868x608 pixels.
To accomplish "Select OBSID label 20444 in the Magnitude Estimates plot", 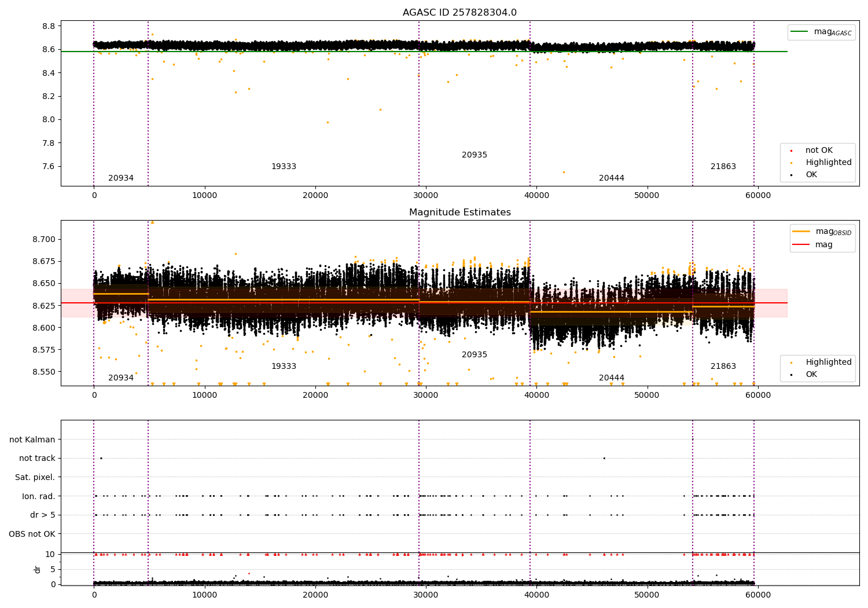I will [x=612, y=378].
